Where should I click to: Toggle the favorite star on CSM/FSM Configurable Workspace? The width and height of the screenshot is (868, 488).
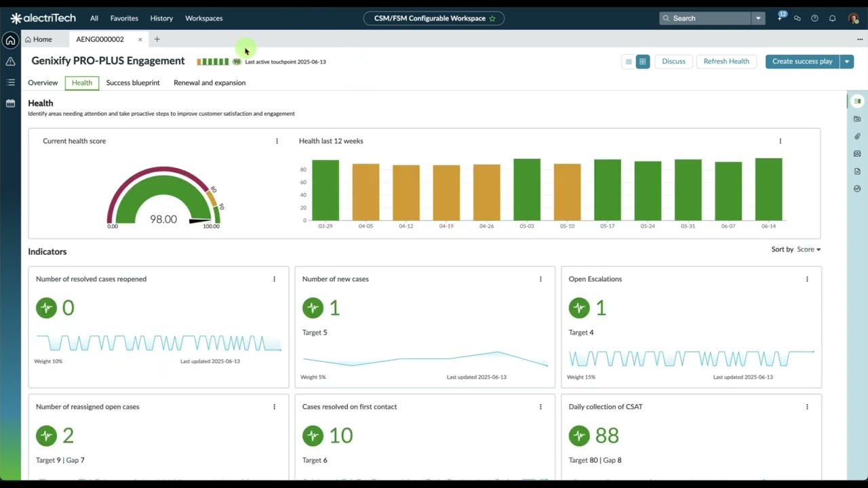coord(492,18)
